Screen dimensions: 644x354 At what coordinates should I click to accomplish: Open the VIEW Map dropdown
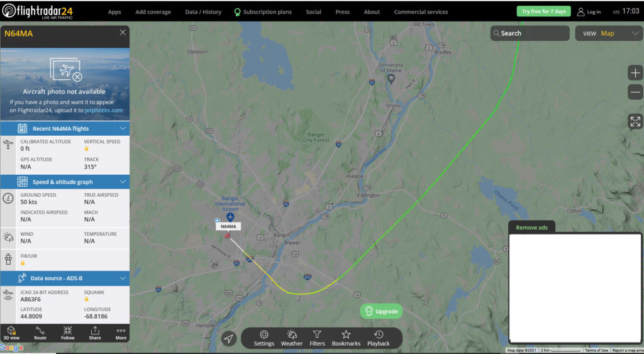click(x=609, y=33)
